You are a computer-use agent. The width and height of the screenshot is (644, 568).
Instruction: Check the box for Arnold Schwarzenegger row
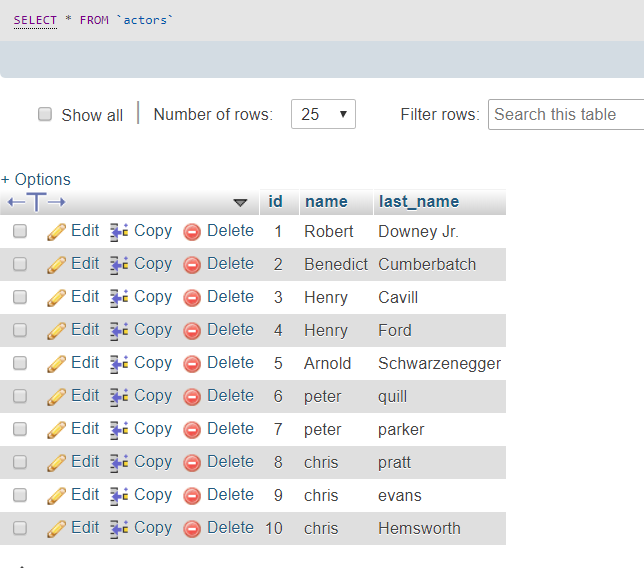point(20,363)
